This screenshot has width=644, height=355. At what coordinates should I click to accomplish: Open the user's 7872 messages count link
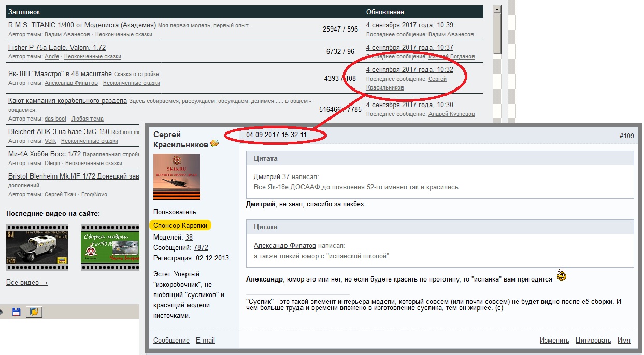click(x=201, y=248)
